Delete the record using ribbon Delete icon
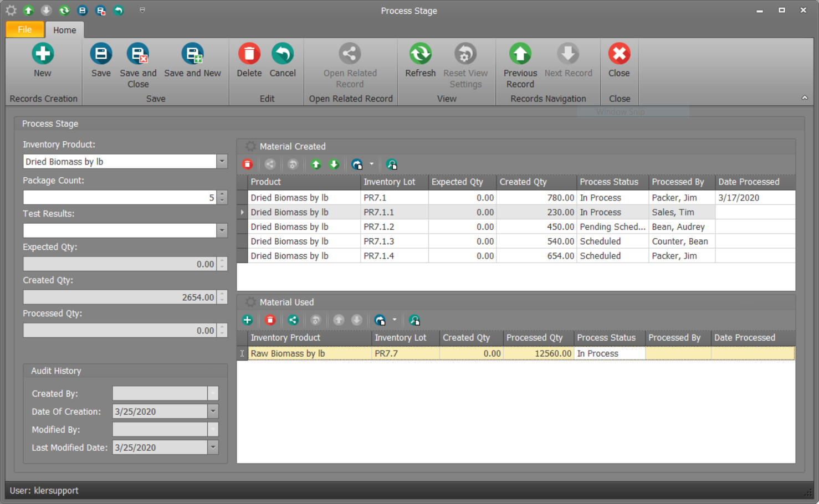This screenshot has width=819, height=504. pos(249,54)
